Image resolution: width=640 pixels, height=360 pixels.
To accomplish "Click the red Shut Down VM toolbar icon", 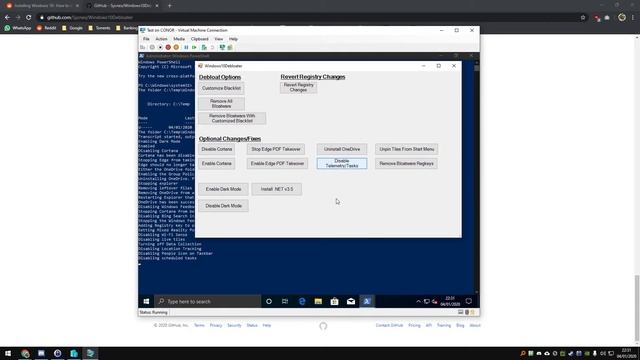I will (x=168, y=47).
